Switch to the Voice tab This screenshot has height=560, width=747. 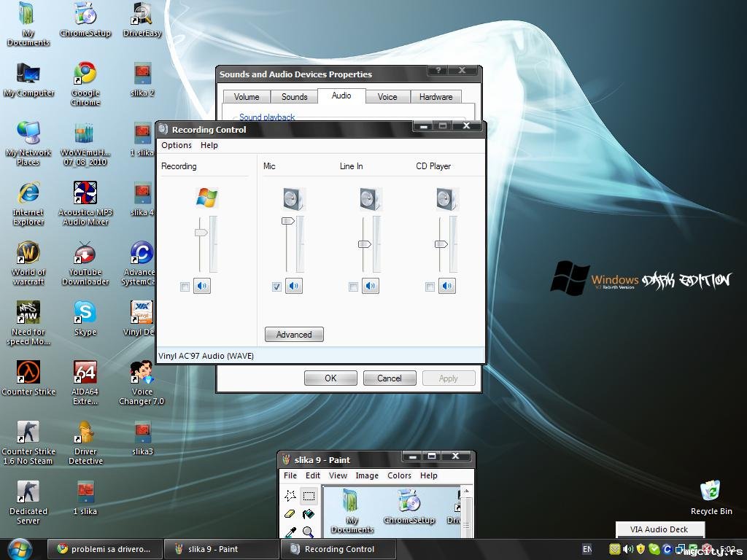387,97
